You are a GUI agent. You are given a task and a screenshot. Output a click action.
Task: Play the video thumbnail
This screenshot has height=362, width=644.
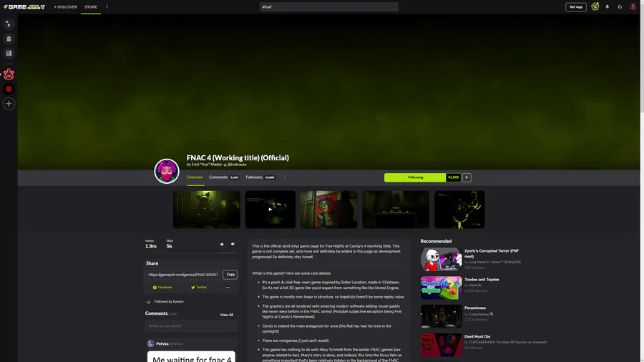[270, 210]
